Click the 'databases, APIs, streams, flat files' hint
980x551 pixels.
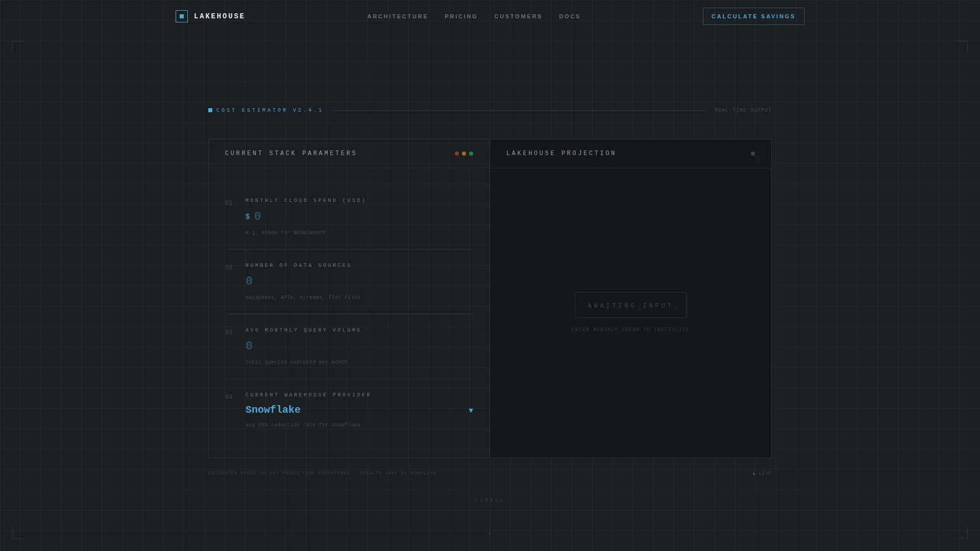click(x=303, y=297)
